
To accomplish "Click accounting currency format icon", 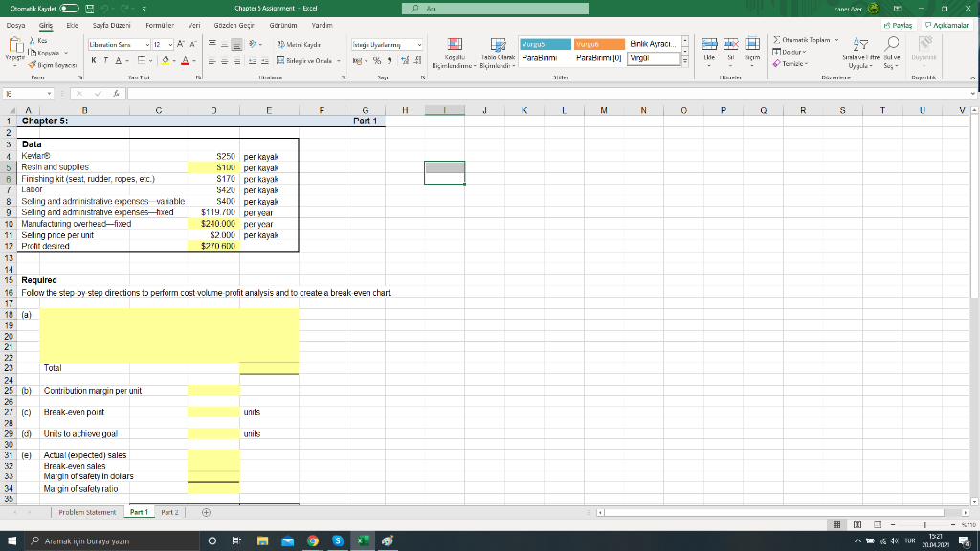I will (357, 61).
